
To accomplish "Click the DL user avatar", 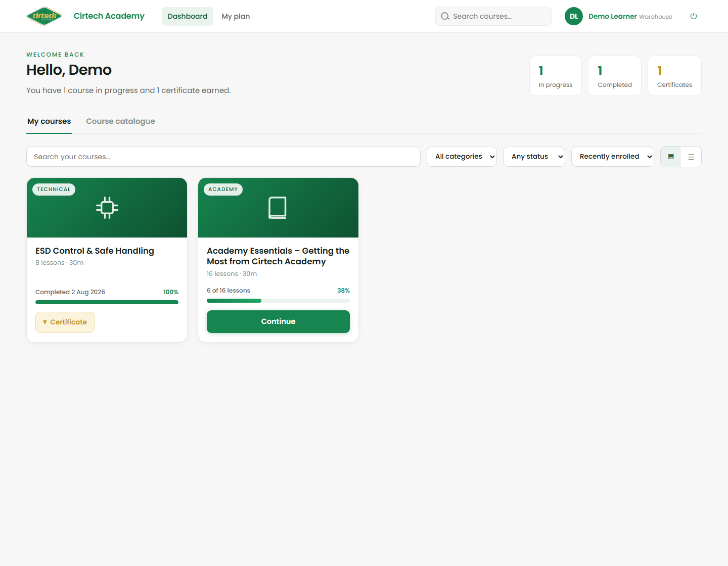I will click(574, 16).
